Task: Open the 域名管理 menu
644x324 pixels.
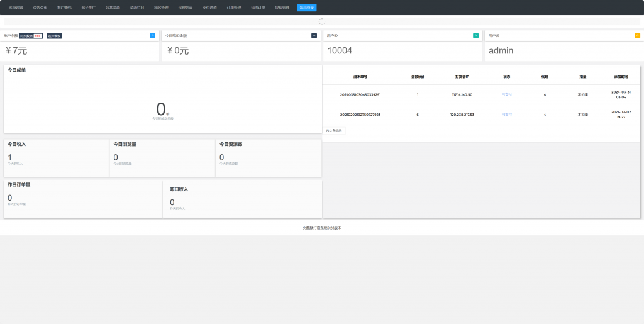Action: pos(161,8)
